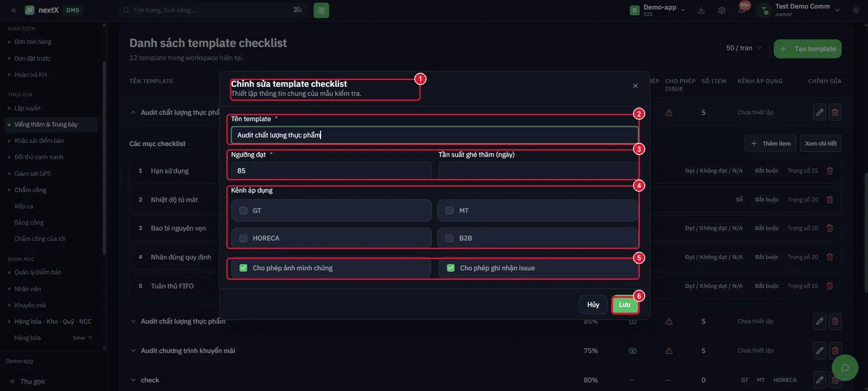Enable the GT channel checkbox
The image size is (868, 391).
244,211
